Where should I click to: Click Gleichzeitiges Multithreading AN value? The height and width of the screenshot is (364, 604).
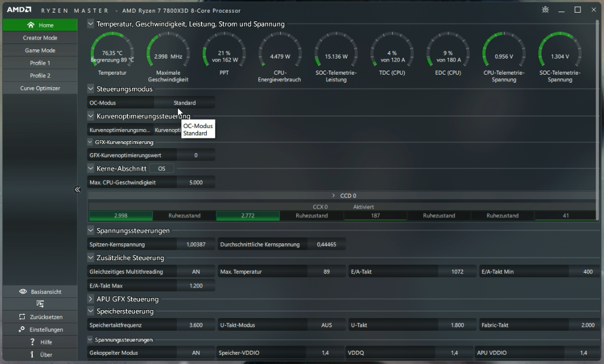point(196,272)
